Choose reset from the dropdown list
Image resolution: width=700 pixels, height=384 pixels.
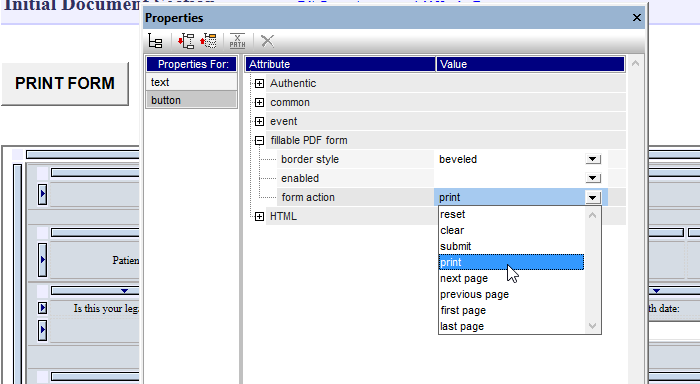(511, 214)
